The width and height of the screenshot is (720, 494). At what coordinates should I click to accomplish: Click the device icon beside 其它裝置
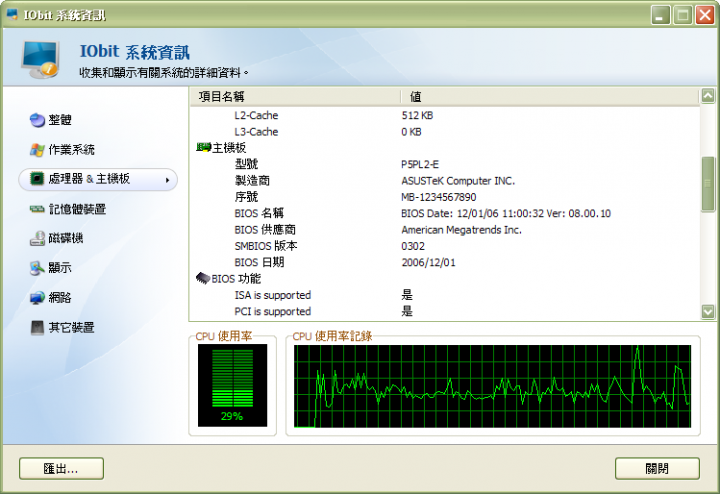37,327
